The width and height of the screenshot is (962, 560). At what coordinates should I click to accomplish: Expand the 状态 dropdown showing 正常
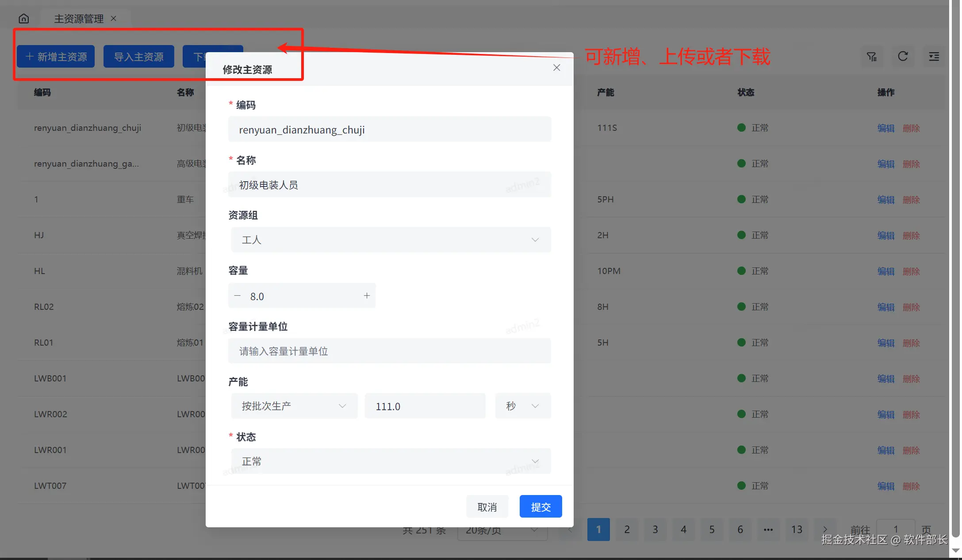tap(391, 461)
